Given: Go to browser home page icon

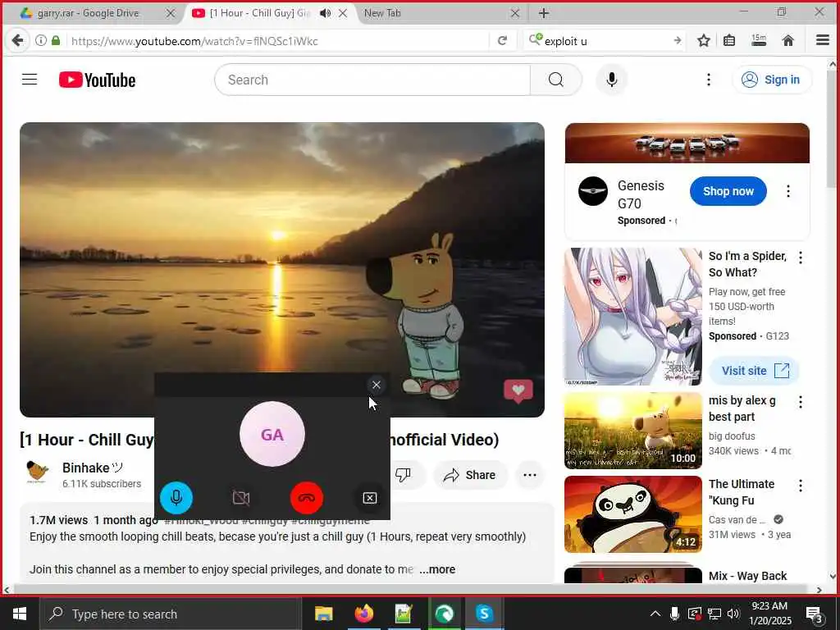Looking at the screenshot, I should click(x=787, y=41).
